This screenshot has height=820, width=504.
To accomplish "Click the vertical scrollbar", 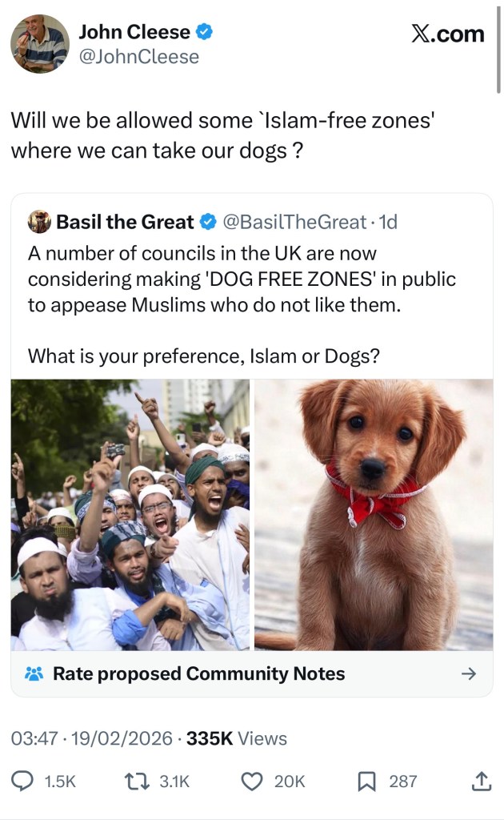I will (498, 50).
